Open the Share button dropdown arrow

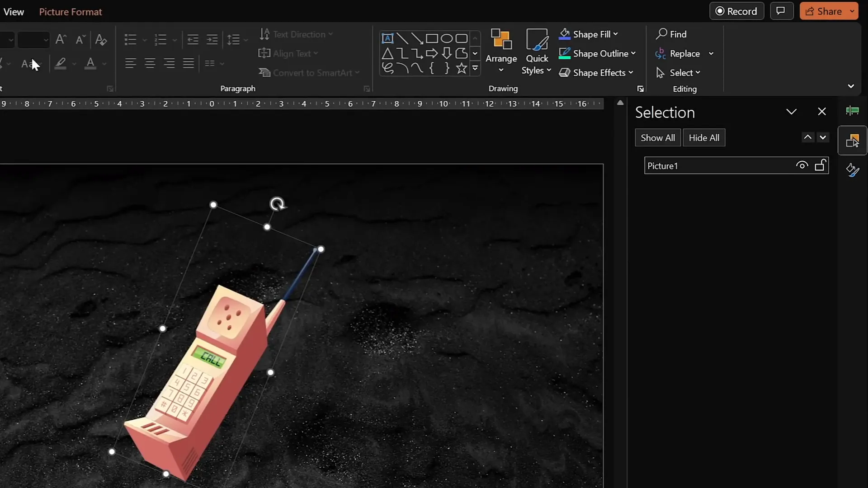852,11
